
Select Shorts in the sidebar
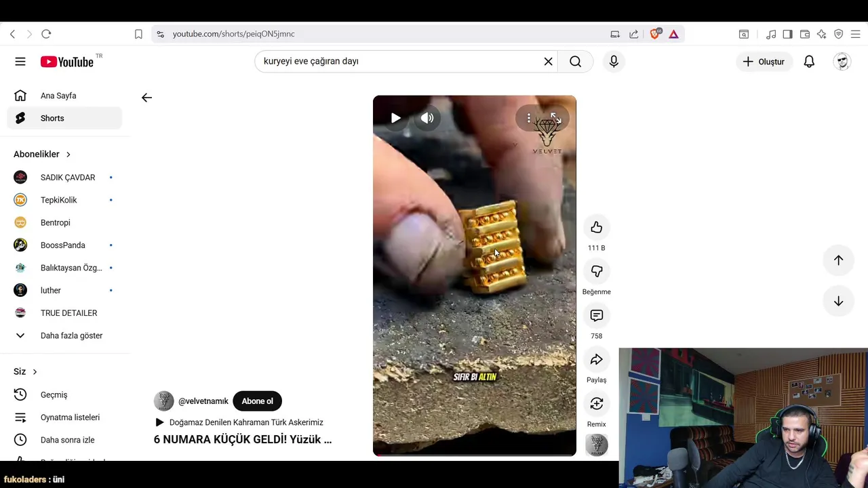tap(64, 118)
